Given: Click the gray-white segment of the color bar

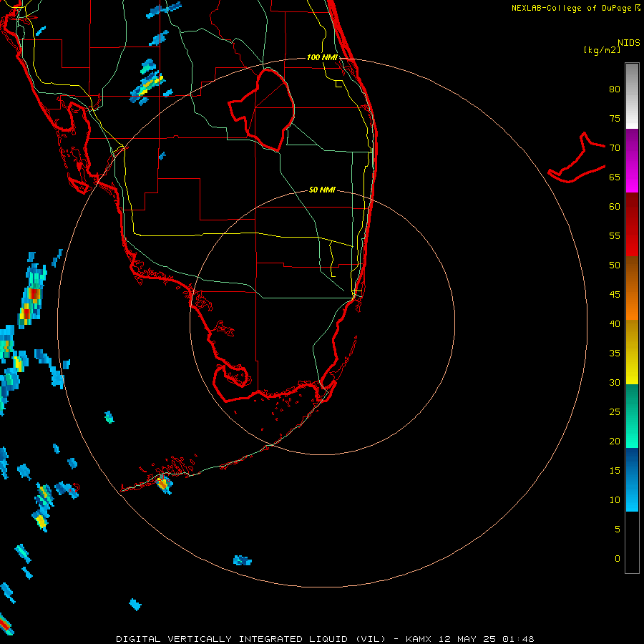Looking at the screenshot, I should pos(632,96).
